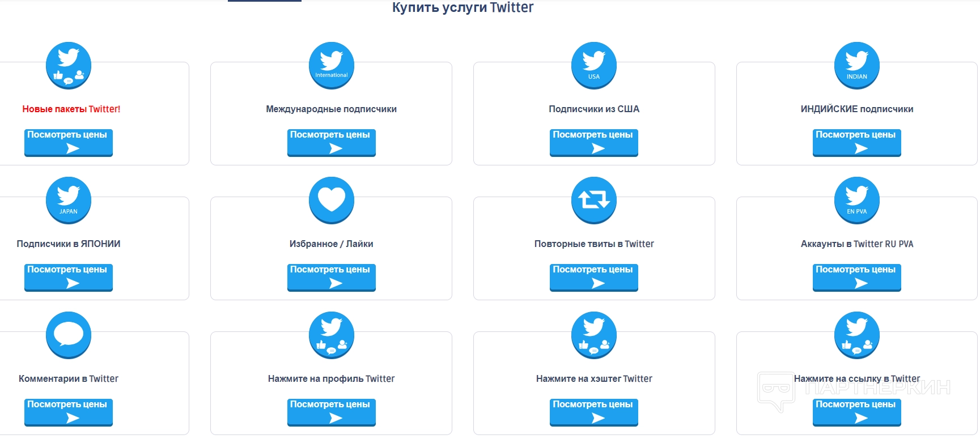Viewport: 980px width, 443px height.
Task: View prices for 'Подписчики из США'
Action: pyautogui.click(x=593, y=142)
